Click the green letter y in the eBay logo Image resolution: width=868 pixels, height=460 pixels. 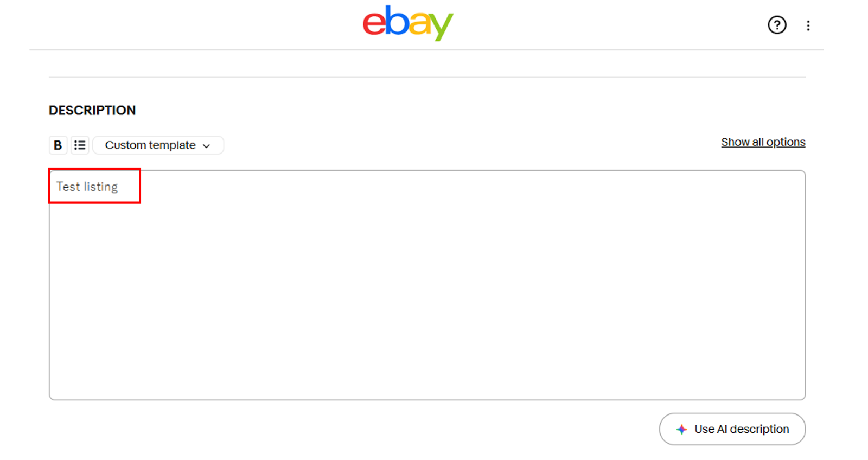pos(442,27)
